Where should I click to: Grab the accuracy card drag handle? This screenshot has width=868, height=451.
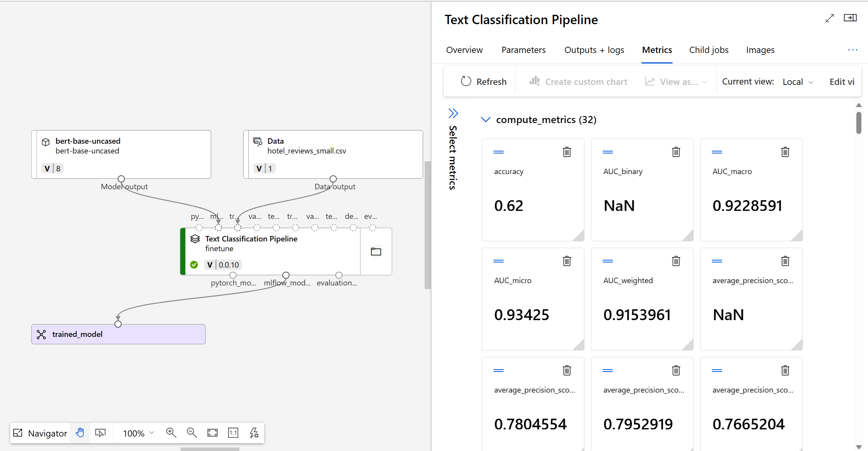click(x=499, y=152)
